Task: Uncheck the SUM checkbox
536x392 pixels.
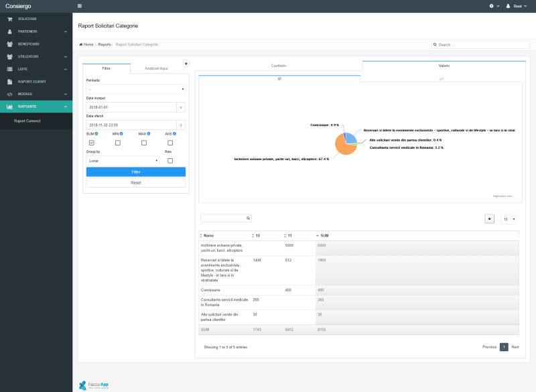Action: (x=91, y=143)
